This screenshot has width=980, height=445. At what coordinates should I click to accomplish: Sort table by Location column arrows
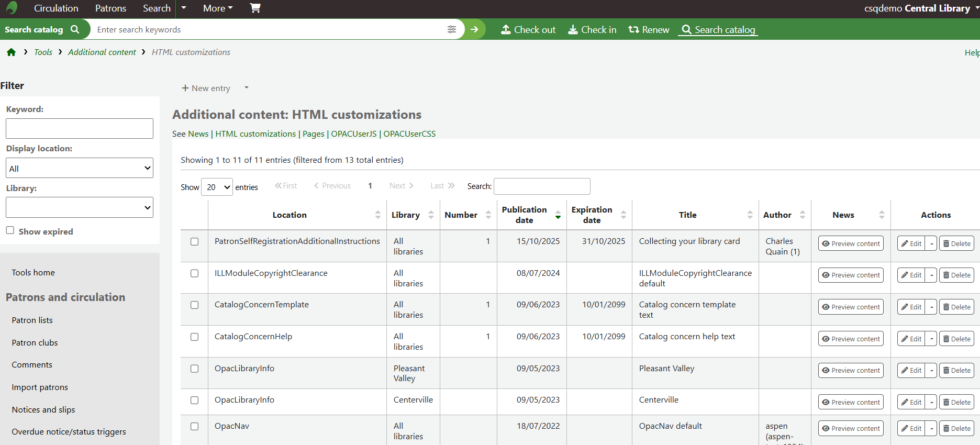pos(377,215)
